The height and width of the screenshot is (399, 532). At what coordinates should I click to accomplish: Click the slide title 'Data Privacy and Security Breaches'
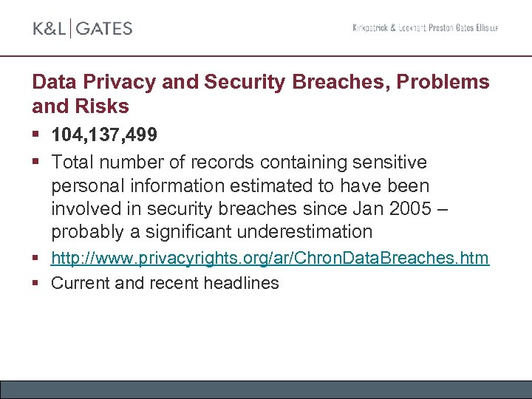click(260, 81)
